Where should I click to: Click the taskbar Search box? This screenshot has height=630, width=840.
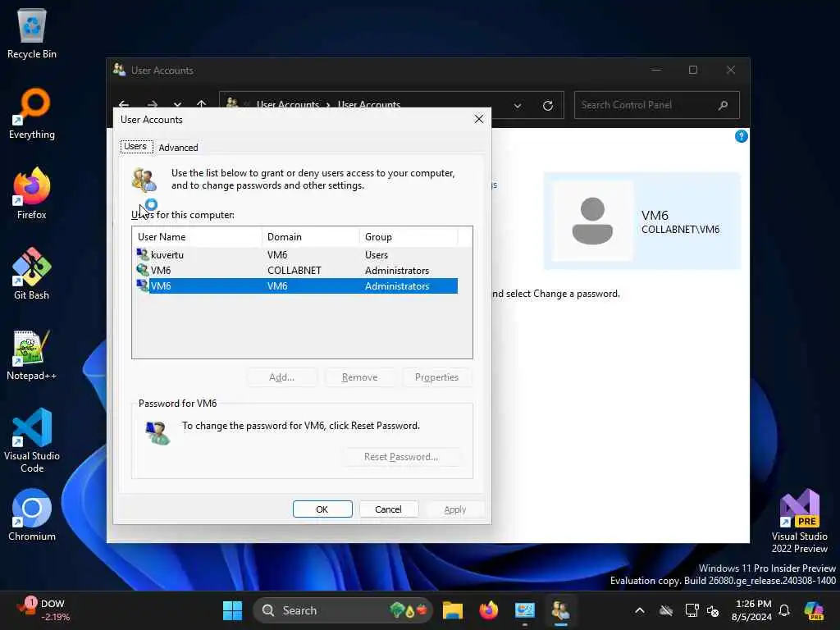coord(343,610)
